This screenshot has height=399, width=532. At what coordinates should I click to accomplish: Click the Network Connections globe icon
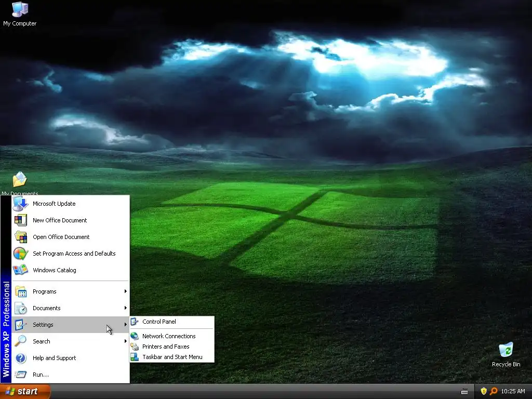click(x=135, y=336)
